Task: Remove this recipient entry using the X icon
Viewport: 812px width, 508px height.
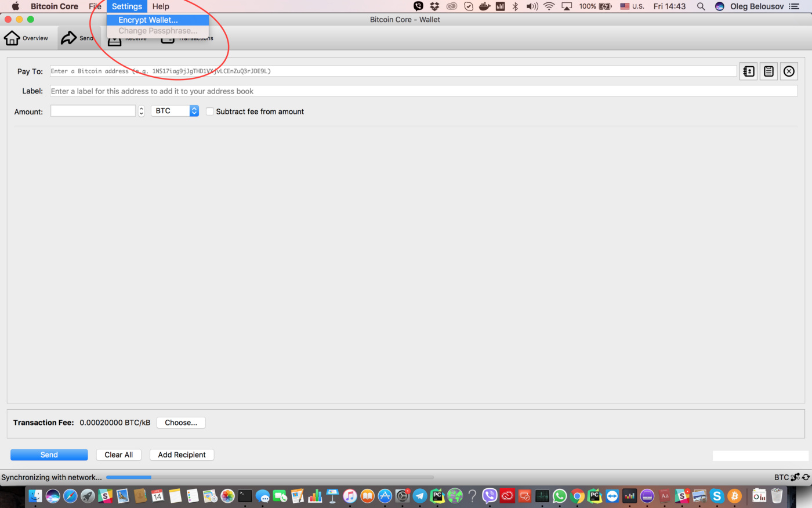Action: click(789, 71)
